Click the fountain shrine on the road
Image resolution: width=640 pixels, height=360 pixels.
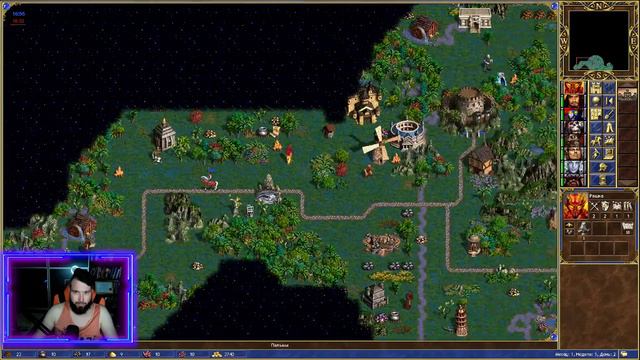coord(268,190)
